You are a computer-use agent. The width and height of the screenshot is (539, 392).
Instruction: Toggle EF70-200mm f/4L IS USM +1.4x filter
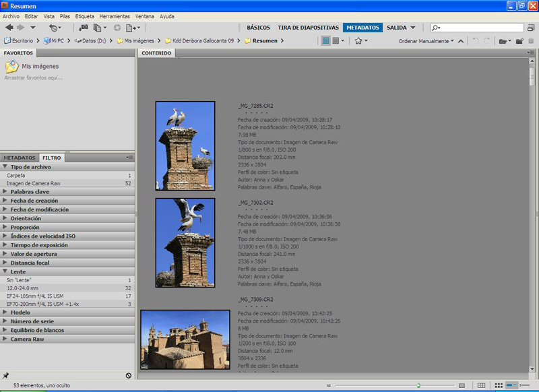(67, 304)
